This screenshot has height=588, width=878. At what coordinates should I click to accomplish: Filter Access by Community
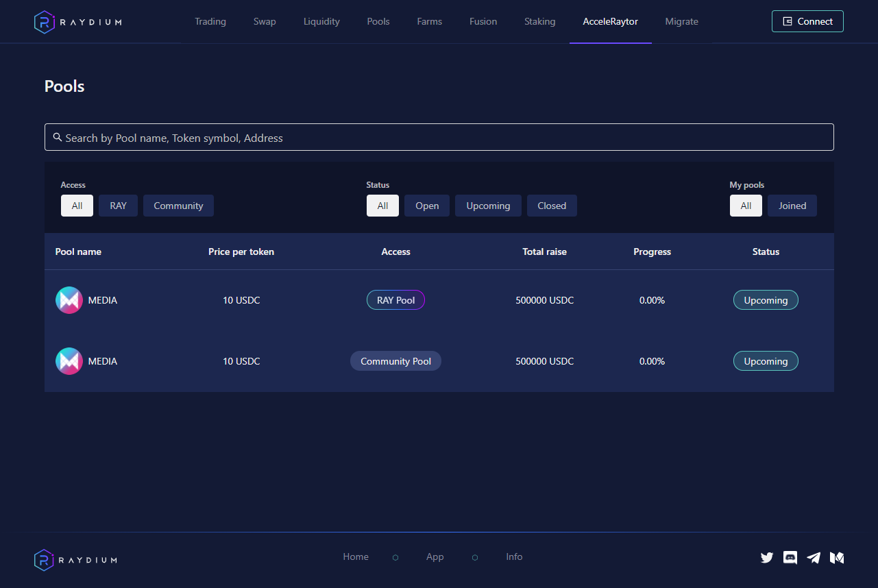point(178,206)
